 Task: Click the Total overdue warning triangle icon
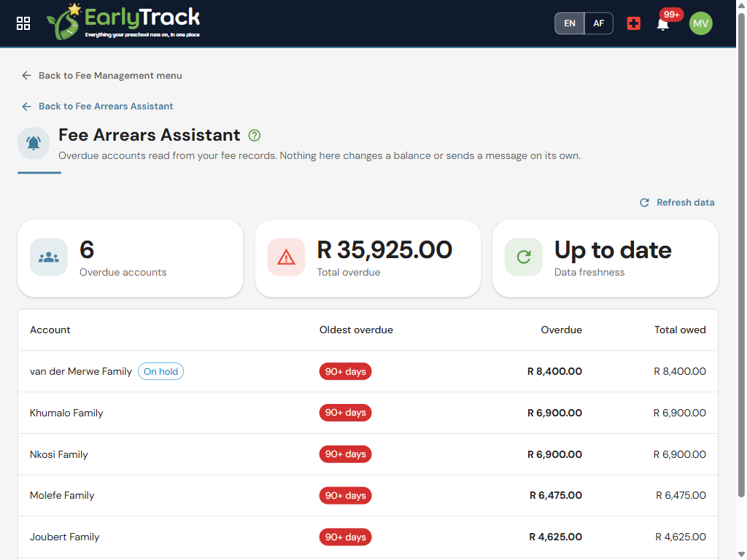click(x=286, y=257)
